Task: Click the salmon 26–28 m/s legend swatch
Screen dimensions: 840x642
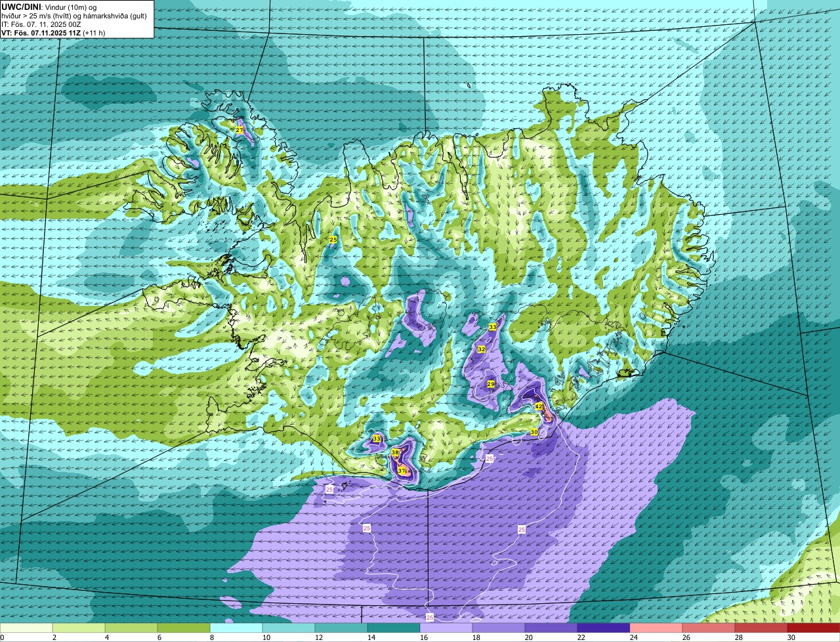Action: tap(709, 628)
